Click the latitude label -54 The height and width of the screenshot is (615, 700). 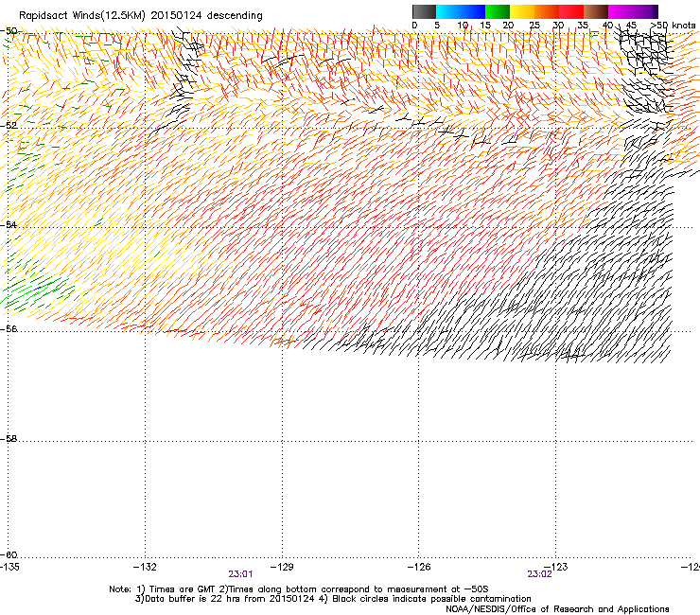tap(9, 224)
